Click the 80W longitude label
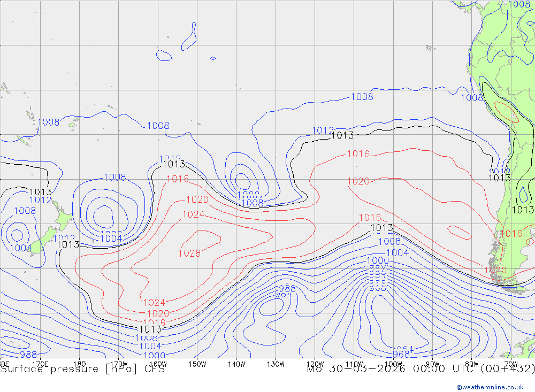The image size is (535, 392). click(472, 364)
